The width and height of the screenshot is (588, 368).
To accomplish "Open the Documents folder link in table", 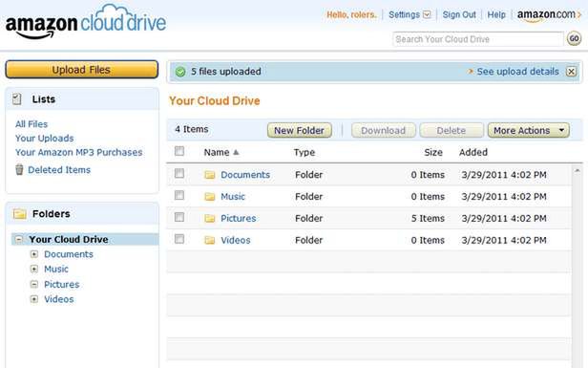I will [x=245, y=175].
